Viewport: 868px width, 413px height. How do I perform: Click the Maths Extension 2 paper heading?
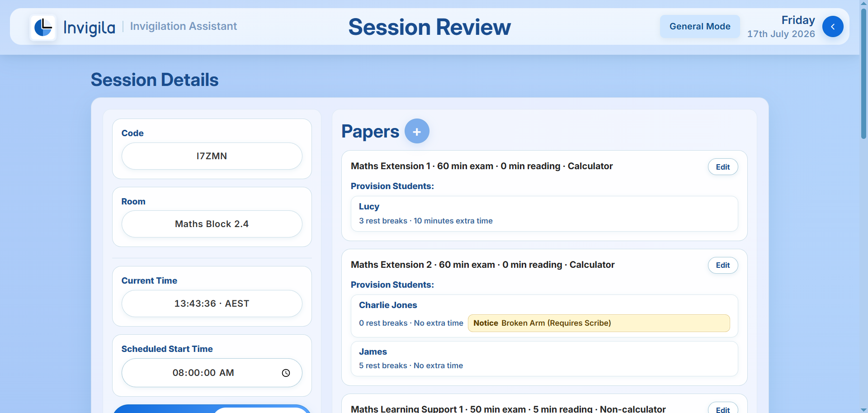[x=483, y=265]
